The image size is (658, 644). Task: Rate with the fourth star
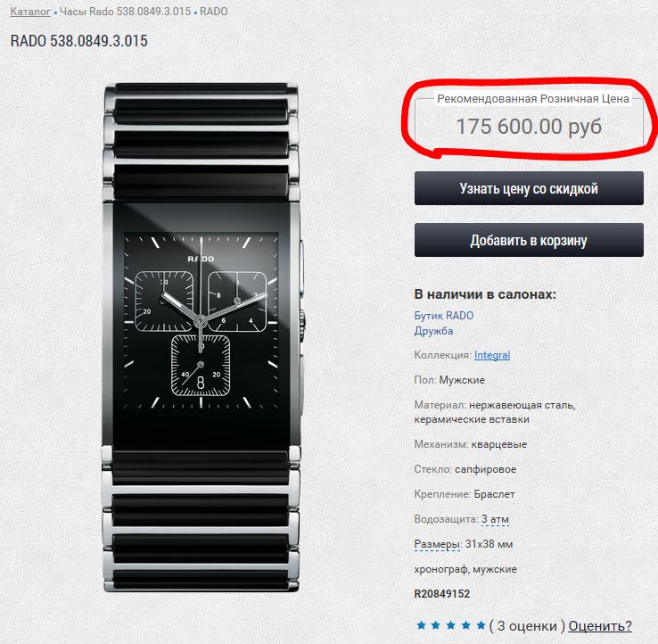(x=465, y=625)
